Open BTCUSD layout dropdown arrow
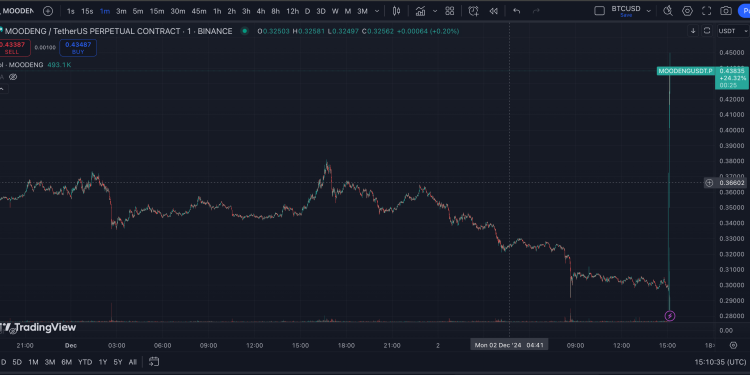 pyautogui.click(x=649, y=11)
